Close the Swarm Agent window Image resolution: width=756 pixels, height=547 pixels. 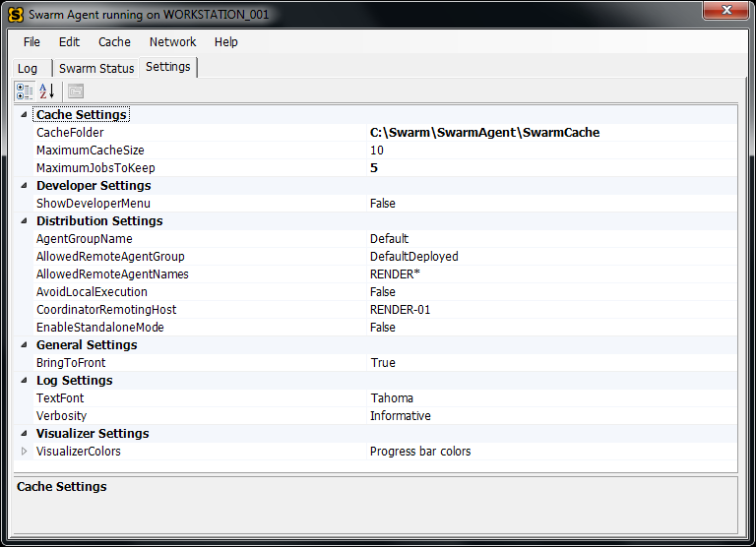click(x=727, y=10)
